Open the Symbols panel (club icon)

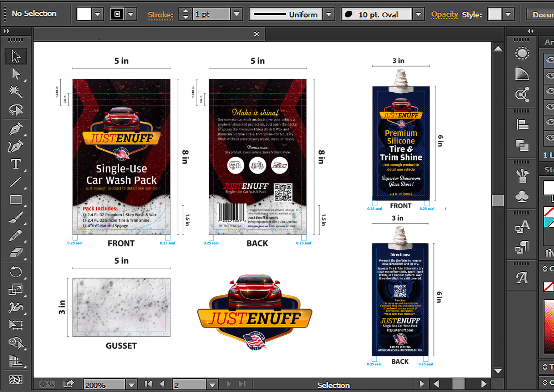[522, 196]
